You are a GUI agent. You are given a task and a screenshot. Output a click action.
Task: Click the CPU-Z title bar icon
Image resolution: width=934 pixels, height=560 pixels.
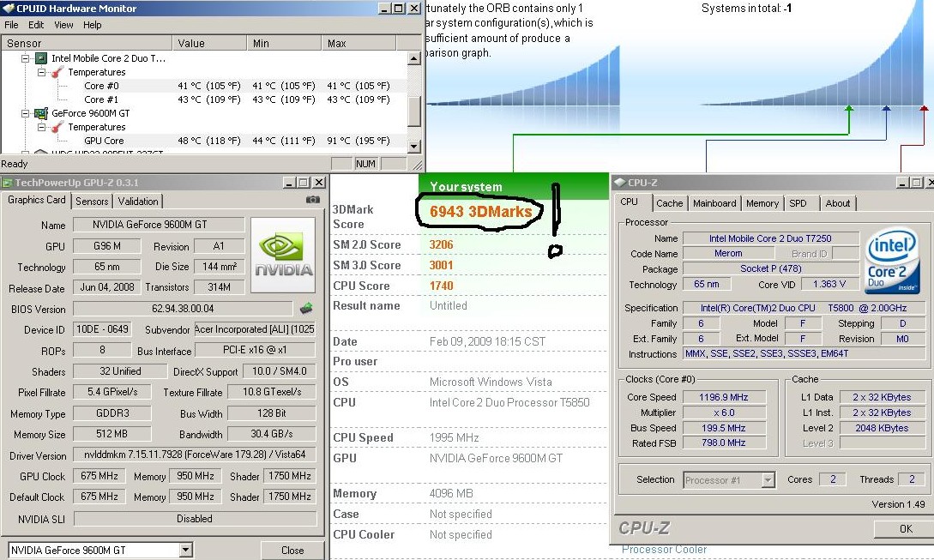click(619, 183)
